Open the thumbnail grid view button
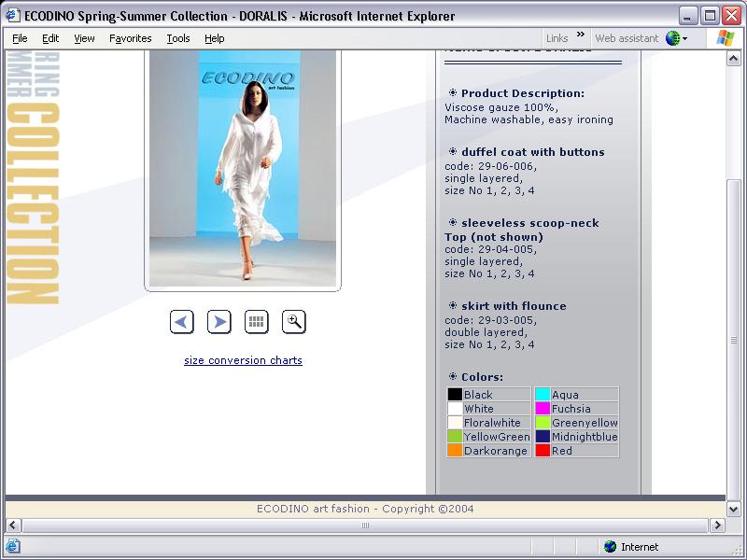This screenshot has width=747, height=560. click(x=256, y=322)
